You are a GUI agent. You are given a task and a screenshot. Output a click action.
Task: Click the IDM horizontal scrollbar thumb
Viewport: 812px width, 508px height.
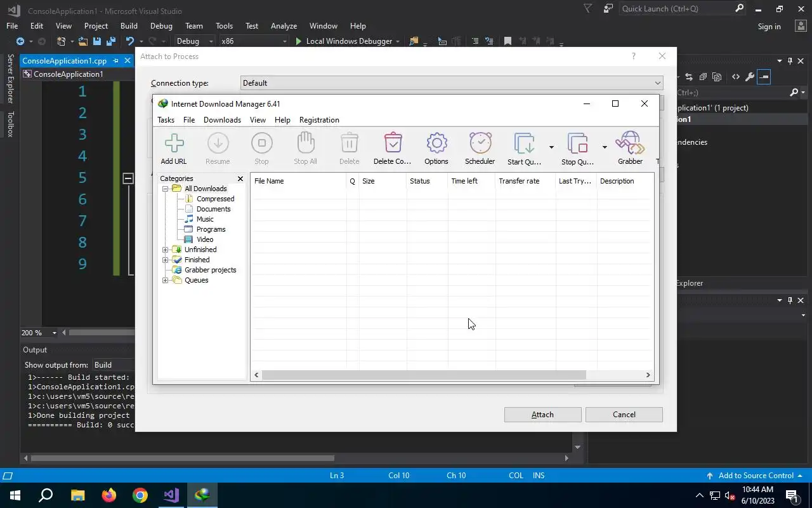(424, 375)
